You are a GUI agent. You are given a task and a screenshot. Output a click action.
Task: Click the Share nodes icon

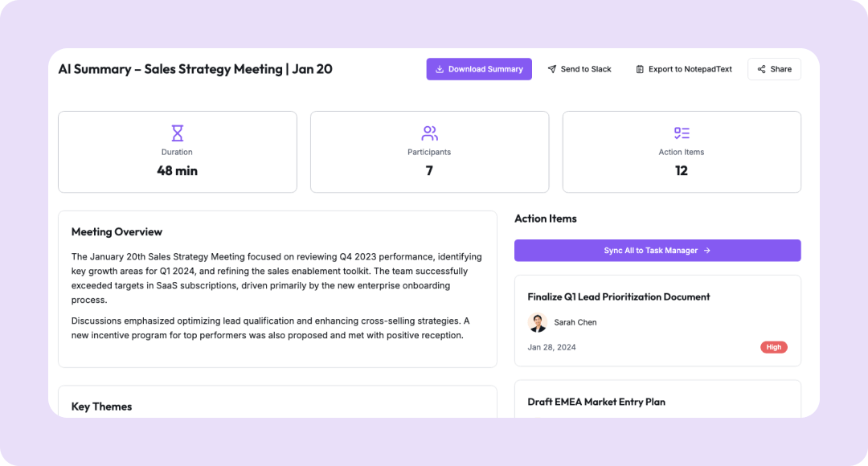[x=761, y=69]
